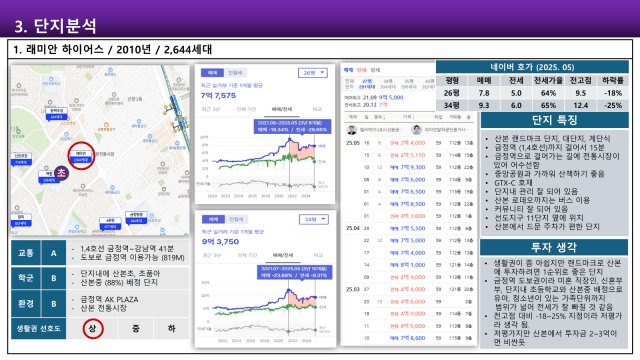Click the purple 초 school badge on map
Screen dimensions: 640x360
[61, 173]
